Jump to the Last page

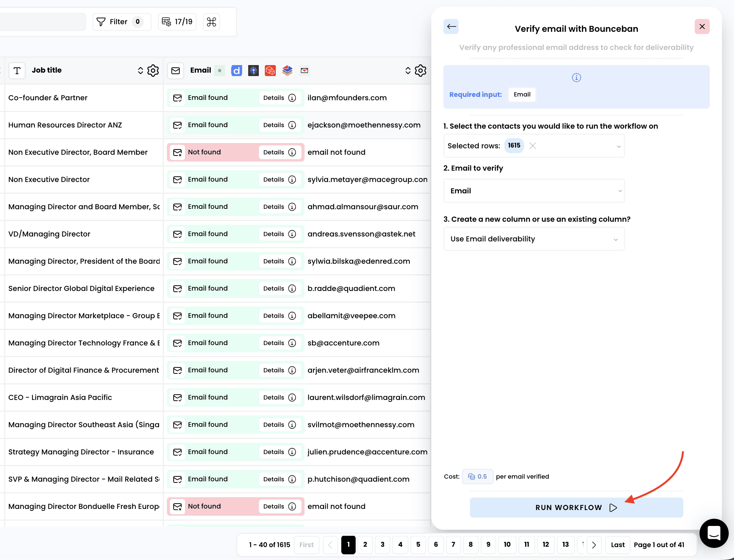pos(617,544)
